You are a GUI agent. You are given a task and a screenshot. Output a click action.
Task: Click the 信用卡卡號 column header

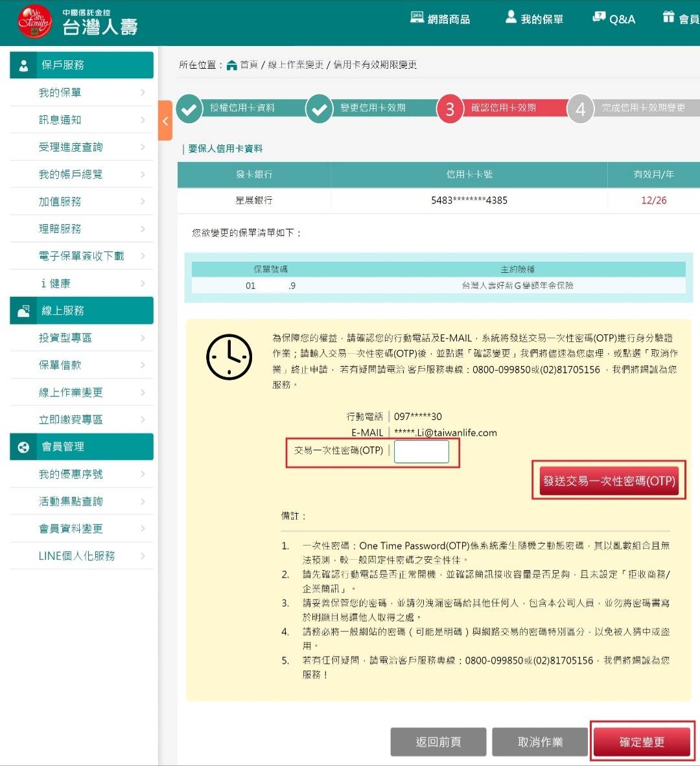469,174
